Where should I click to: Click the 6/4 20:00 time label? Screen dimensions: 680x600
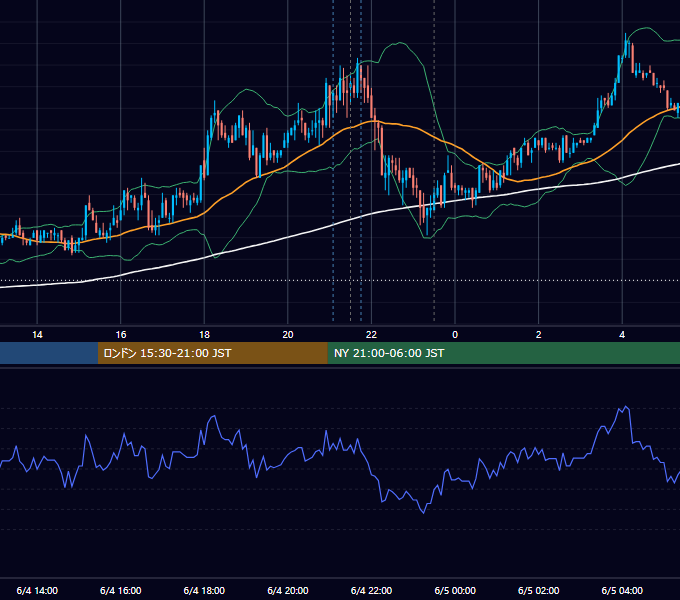[x=288, y=590]
